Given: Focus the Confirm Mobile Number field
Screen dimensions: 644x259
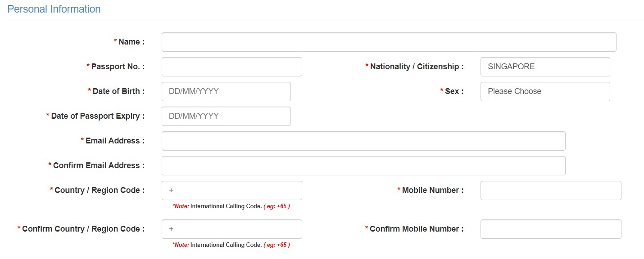Looking at the screenshot, I should (x=550, y=229).
